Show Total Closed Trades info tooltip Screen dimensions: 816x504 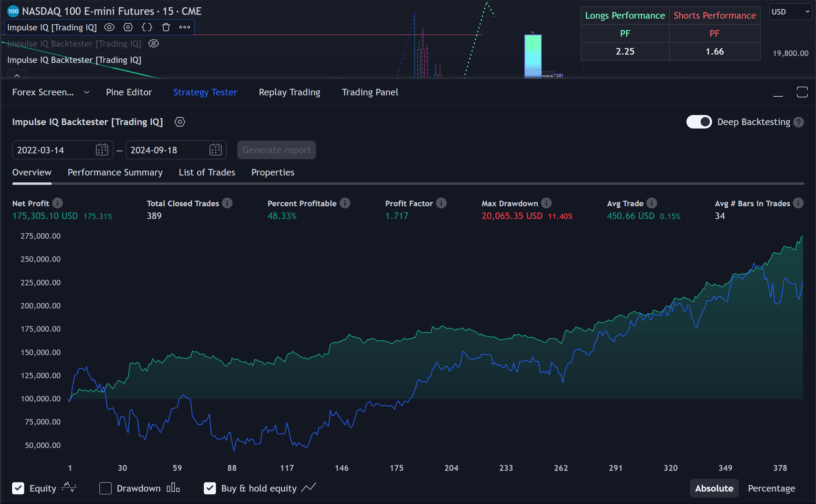point(227,203)
